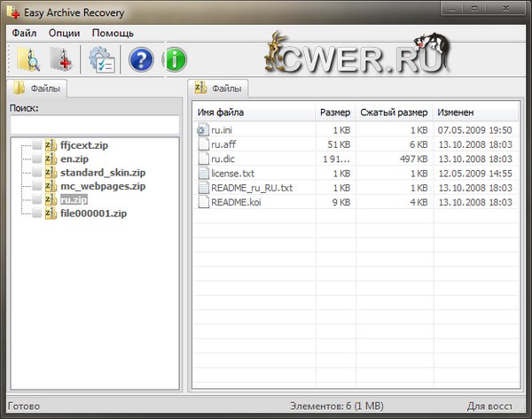Viewport: 532px width, 419px height.
Task: Click the recover archive red-cross icon
Action: (61, 60)
